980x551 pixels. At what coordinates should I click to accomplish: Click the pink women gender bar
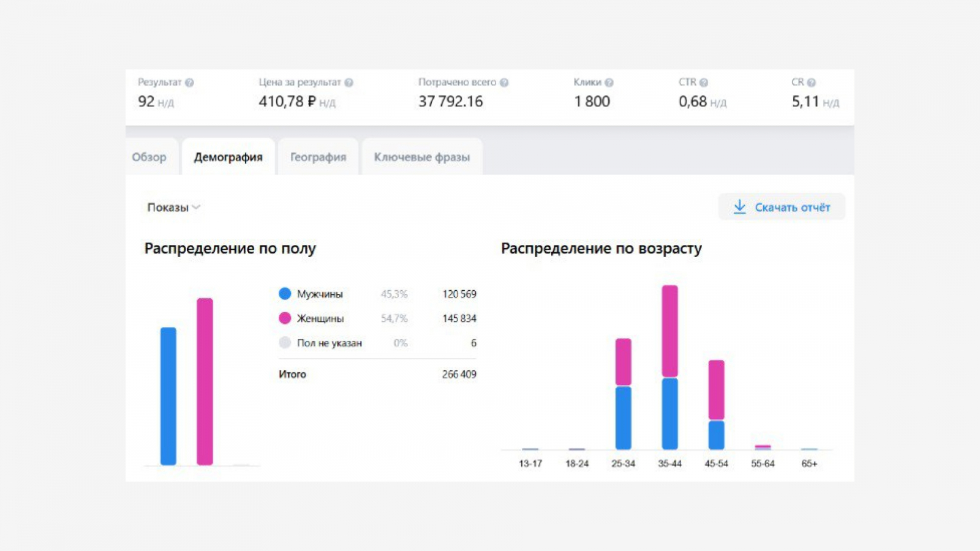[205, 381]
